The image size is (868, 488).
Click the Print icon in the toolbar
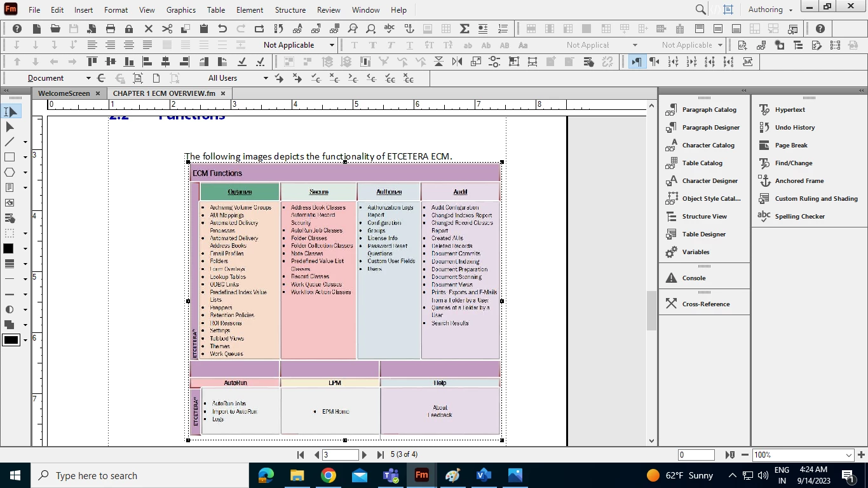111,29
